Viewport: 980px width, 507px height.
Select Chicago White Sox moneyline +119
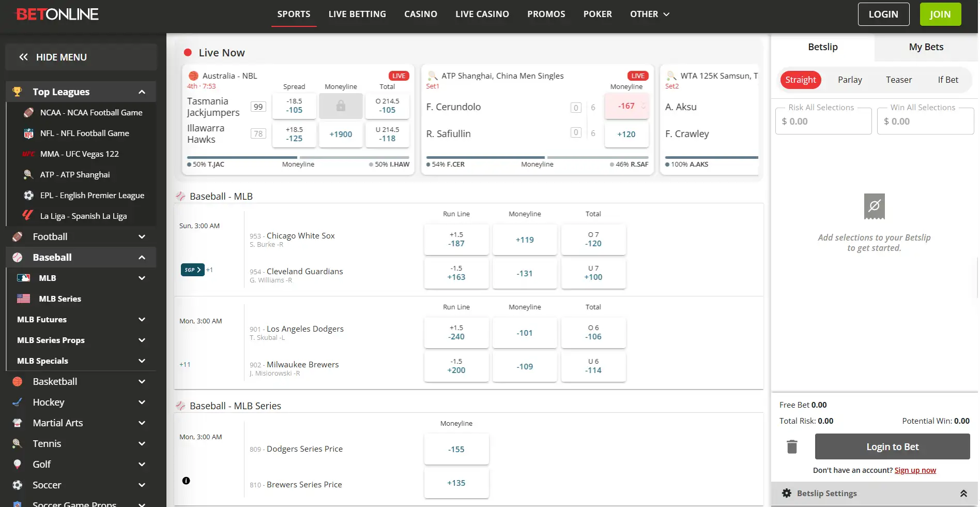525,240
